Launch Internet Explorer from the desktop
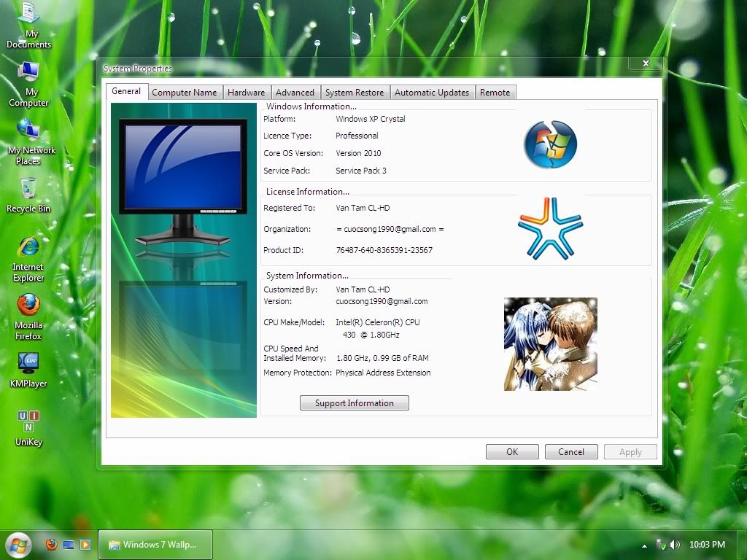Screen dimensions: 747x560 (x=28, y=247)
